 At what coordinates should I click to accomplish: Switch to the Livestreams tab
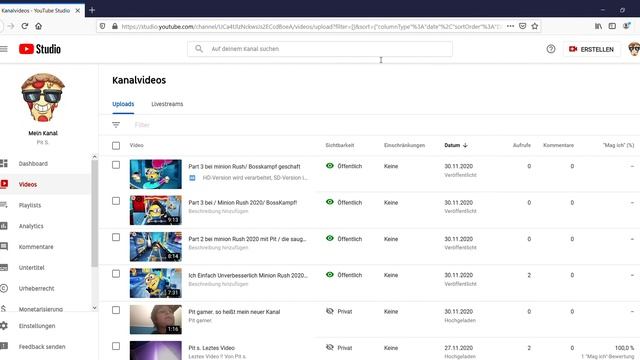point(167,104)
